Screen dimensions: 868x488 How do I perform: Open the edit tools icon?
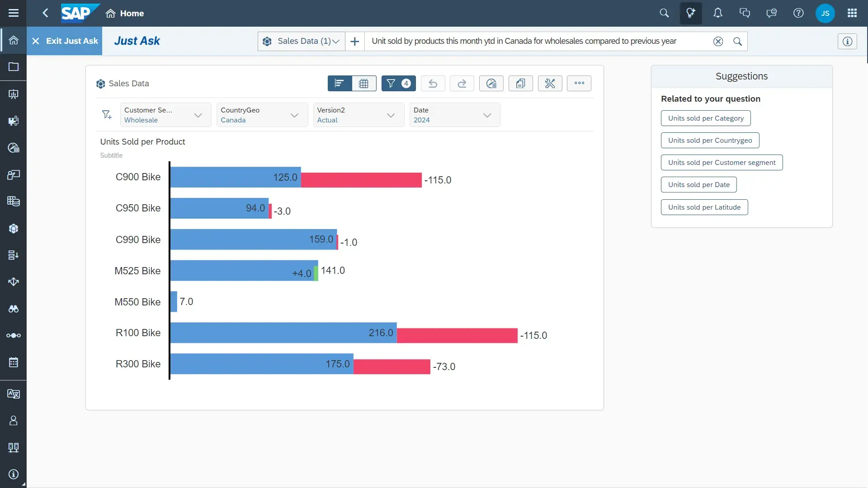click(x=550, y=83)
